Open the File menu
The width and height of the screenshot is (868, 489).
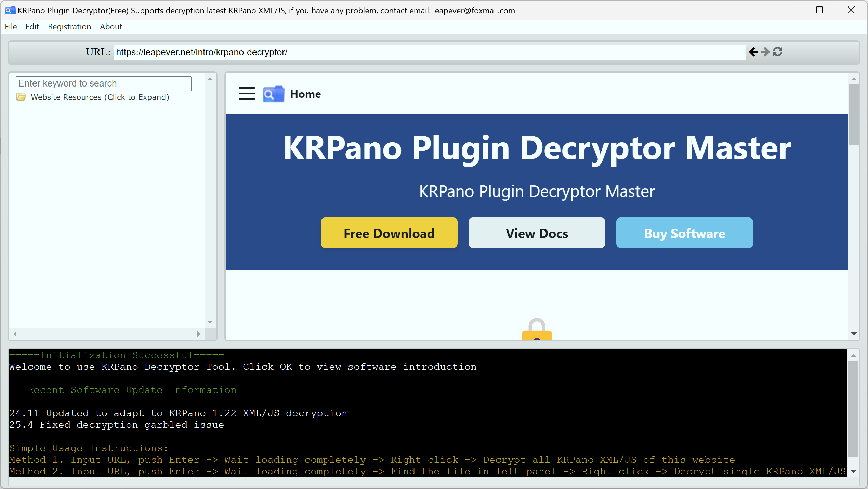(11, 27)
